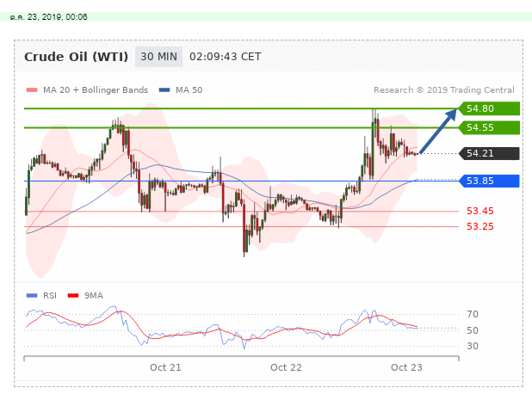Click the 30 MIN timeframe badge

pyautogui.click(x=158, y=57)
